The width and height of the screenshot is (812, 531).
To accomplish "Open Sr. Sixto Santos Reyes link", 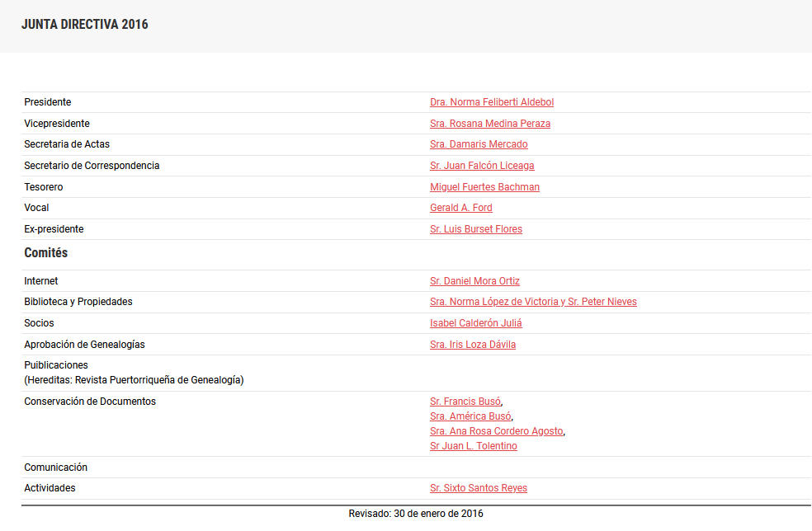I will (478, 488).
